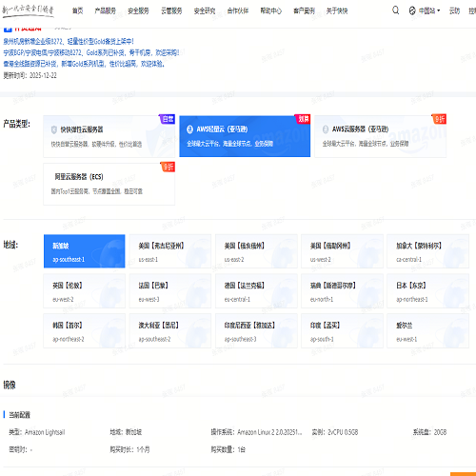476x476 pixels.
Task: Select the 新加坡 ap-southeast-1 region
Action: pyautogui.click(x=85, y=251)
